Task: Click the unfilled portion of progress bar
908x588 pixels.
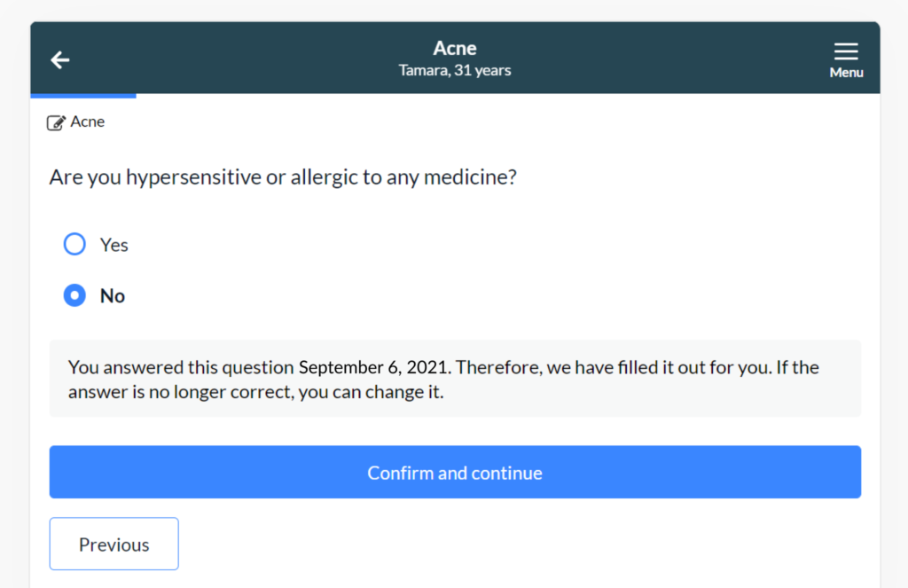Action: coord(508,96)
